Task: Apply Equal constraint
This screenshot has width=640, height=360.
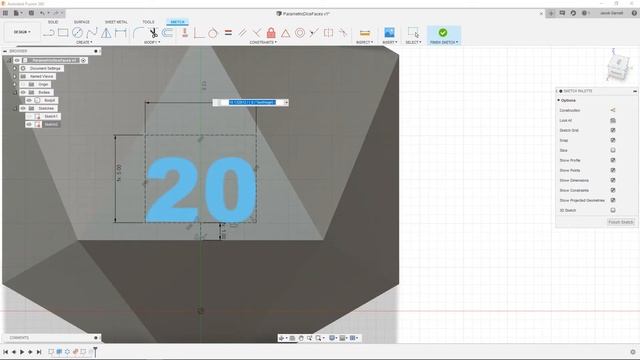Action: click(228, 33)
